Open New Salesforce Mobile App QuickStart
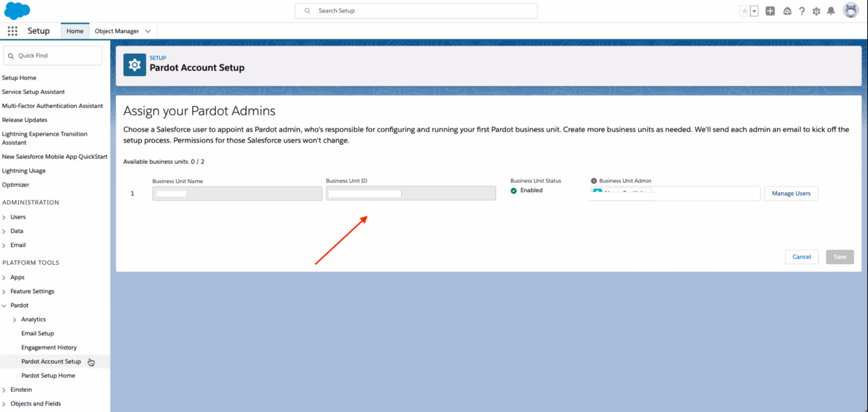This screenshot has width=868, height=412. [55, 157]
